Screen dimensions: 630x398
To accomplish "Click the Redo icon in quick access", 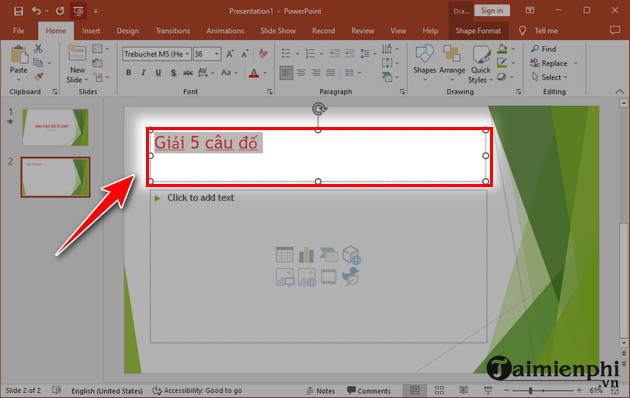I will tap(60, 11).
